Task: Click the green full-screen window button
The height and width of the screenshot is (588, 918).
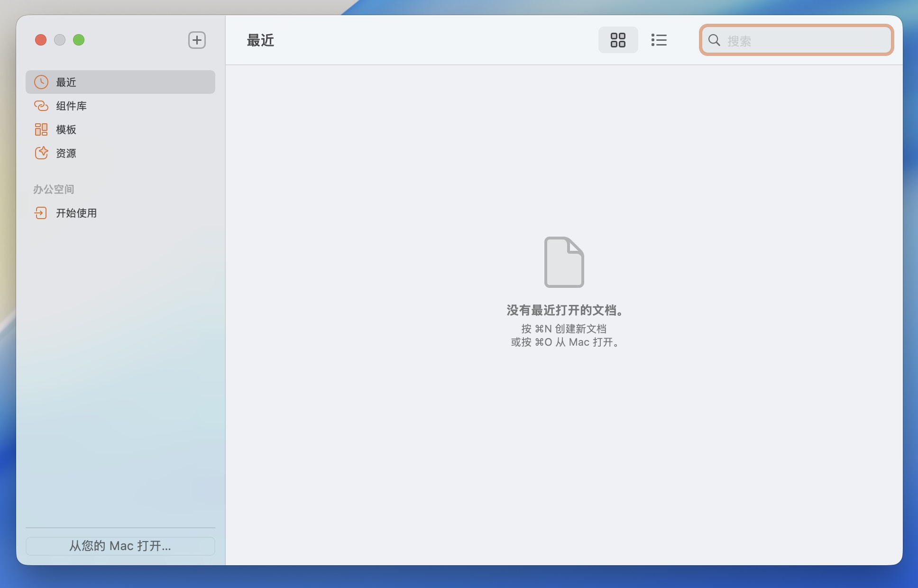Action: click(79, 40)
